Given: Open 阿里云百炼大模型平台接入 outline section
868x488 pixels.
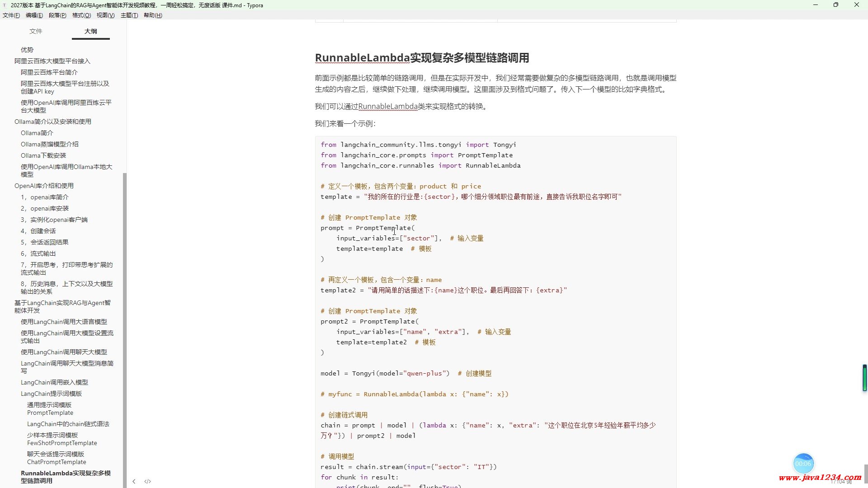Looking at the screenshot, I should pyautogui.click(x=52, y=61).
